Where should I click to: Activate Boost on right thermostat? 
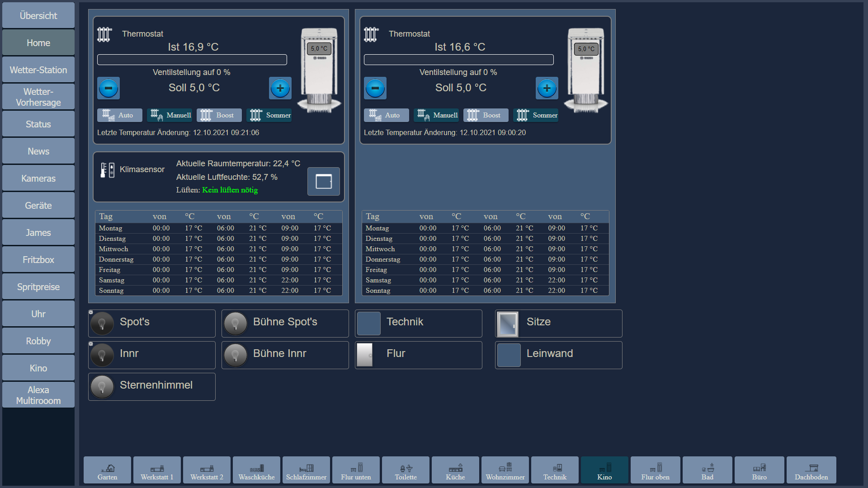(486, 115)
